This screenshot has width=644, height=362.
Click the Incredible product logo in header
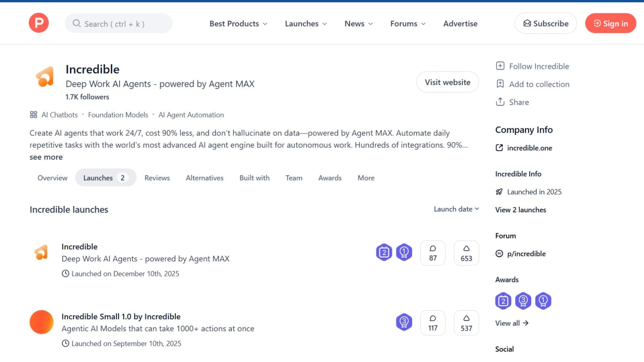coord(45,76)
